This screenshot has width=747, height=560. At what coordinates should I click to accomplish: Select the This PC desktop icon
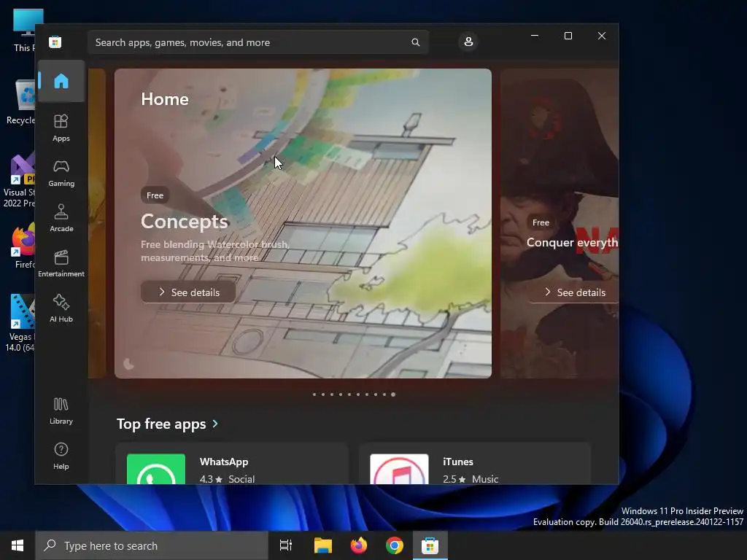click(x=23, y=31)
